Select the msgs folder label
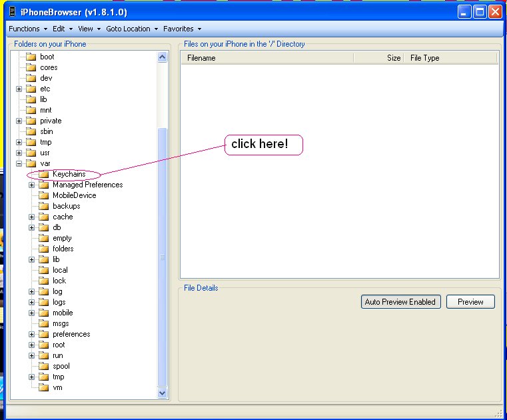This screenshot has height=420, width=507. (61, 323)
